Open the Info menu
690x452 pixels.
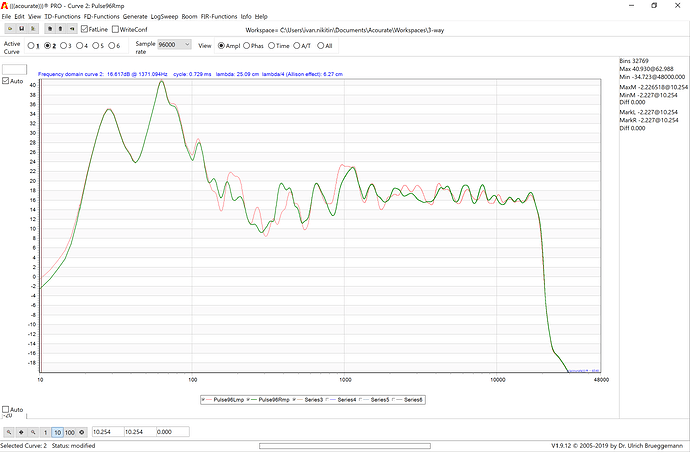click(x=246, y=16)
